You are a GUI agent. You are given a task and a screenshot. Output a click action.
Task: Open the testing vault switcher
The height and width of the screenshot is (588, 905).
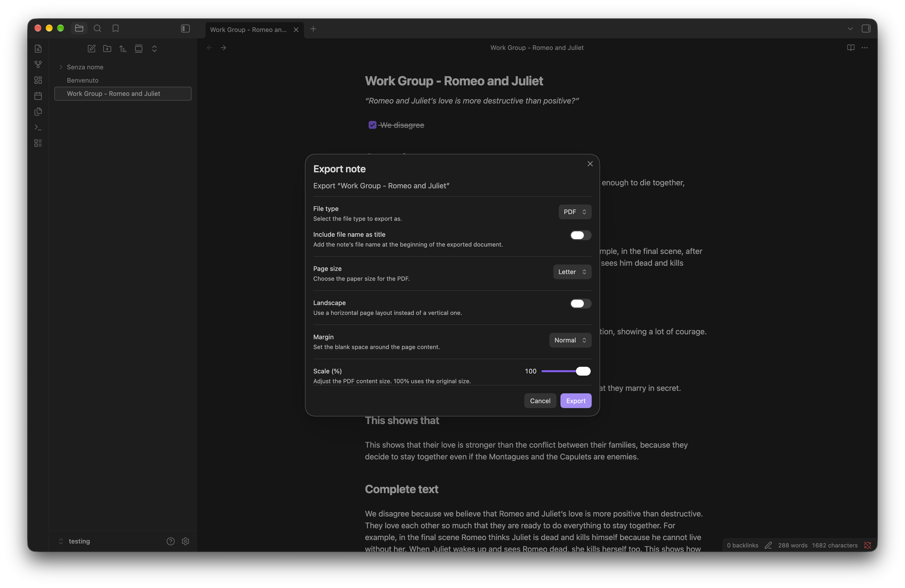[x=75, y=541]
